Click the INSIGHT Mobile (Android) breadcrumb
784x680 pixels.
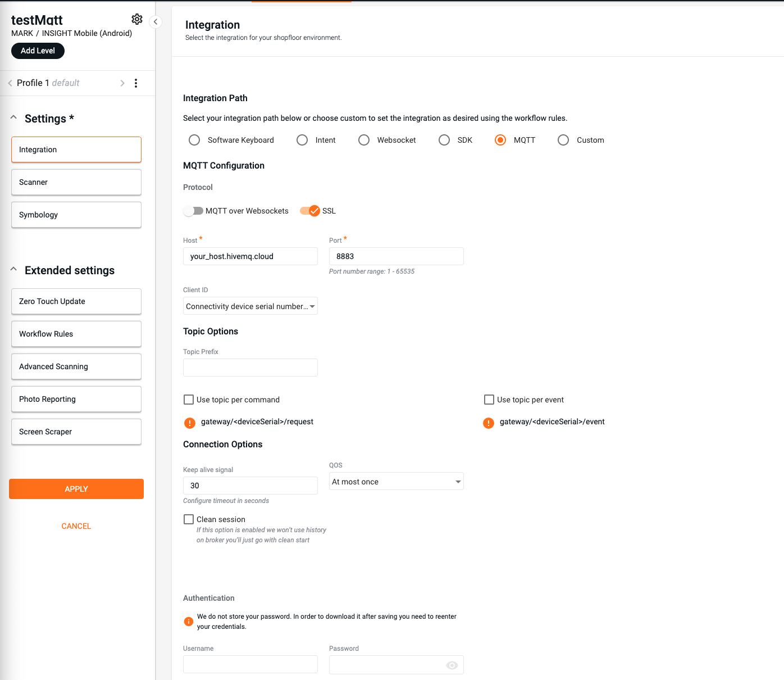87,33
